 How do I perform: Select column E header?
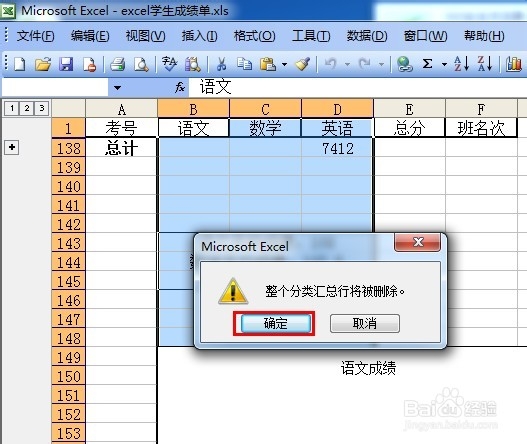(409, 109)
